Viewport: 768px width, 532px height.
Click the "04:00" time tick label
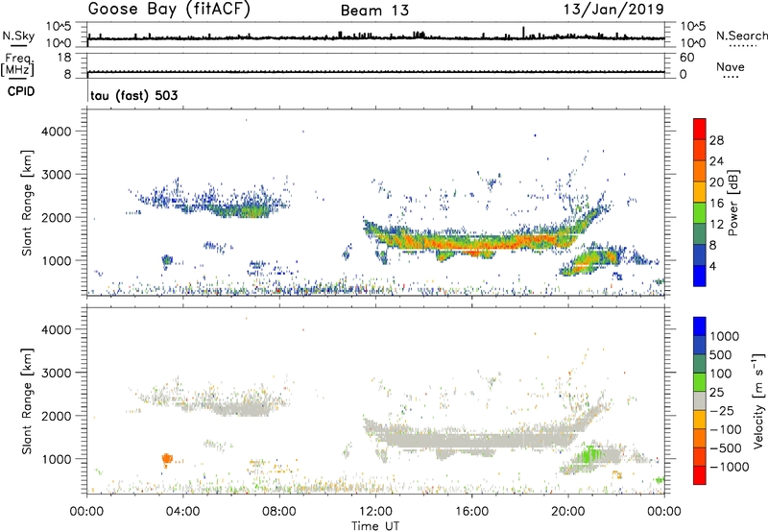182,512
